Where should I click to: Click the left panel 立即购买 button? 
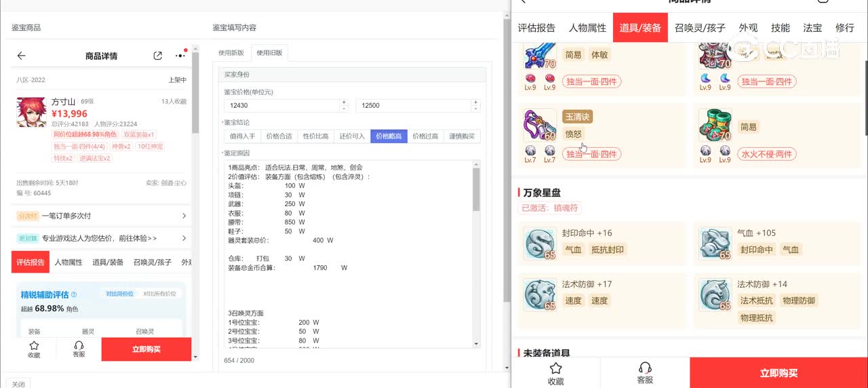(146, 349)
